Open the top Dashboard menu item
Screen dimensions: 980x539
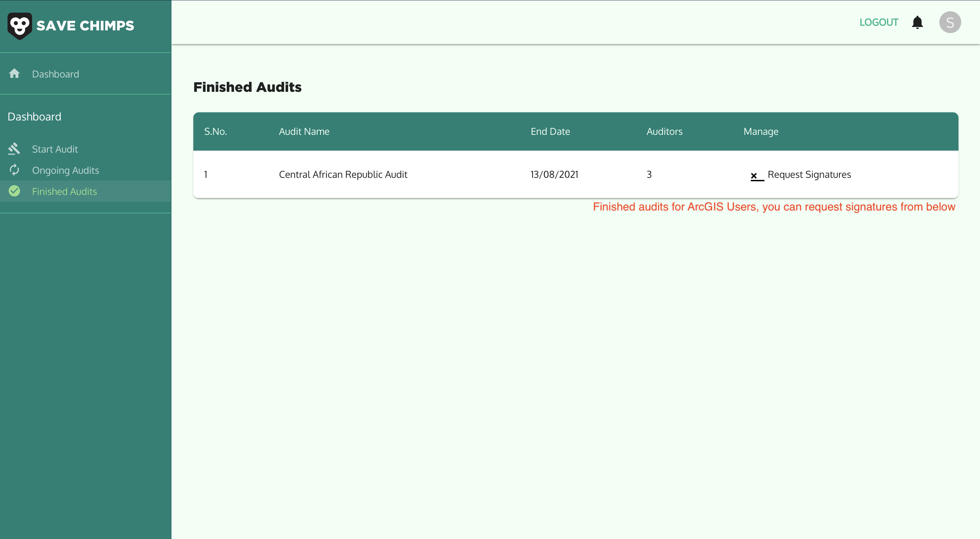pyautogui.click(x=56, y=74)
